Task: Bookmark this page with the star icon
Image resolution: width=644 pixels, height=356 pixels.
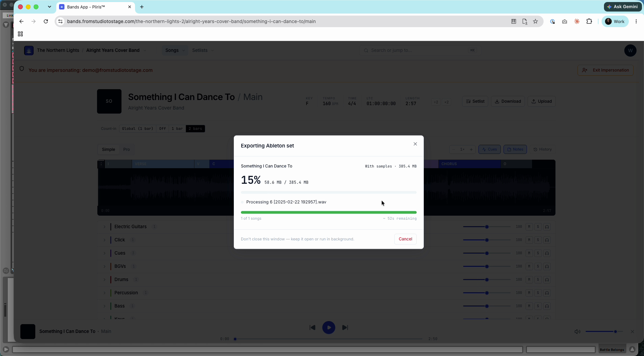Action: pos(535,21)
